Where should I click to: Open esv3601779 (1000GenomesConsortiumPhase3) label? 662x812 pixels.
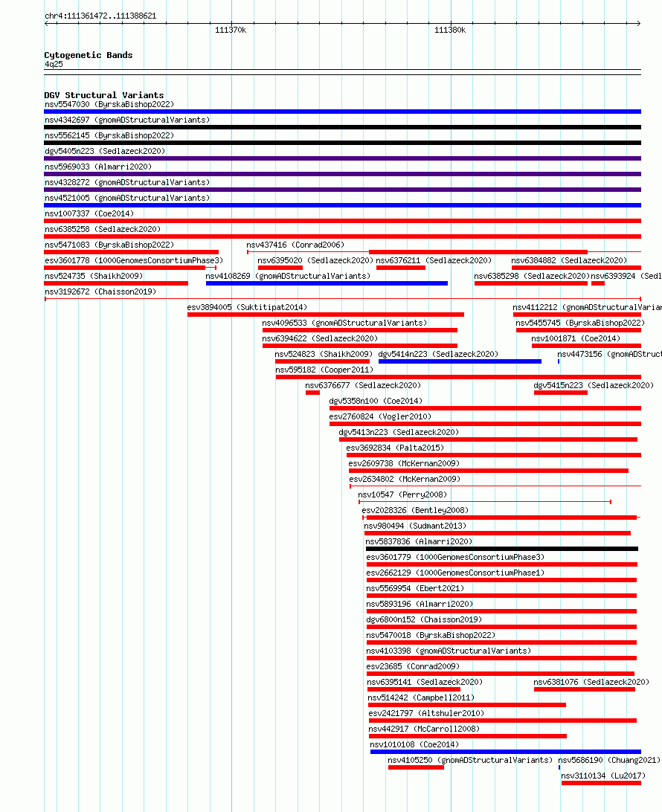click(456, 557)
